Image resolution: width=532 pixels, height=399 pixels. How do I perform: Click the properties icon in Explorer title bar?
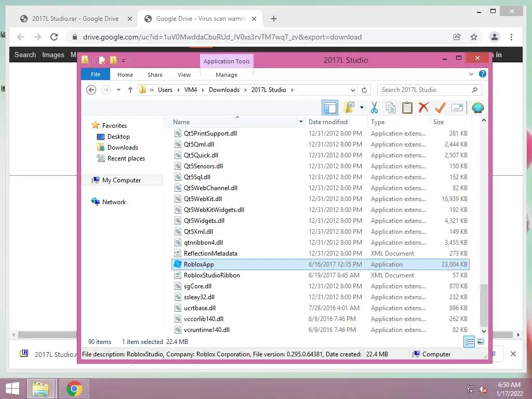tap(102, 60)
